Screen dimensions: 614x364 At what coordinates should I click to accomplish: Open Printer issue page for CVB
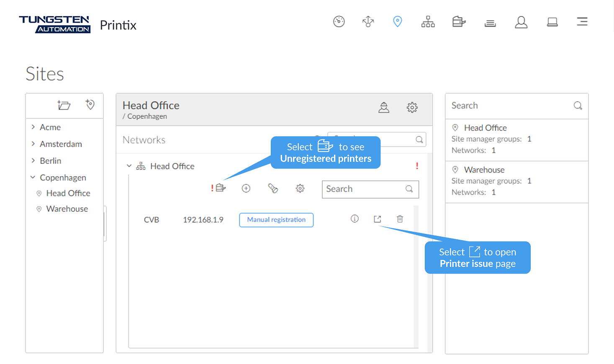[377, 219]
